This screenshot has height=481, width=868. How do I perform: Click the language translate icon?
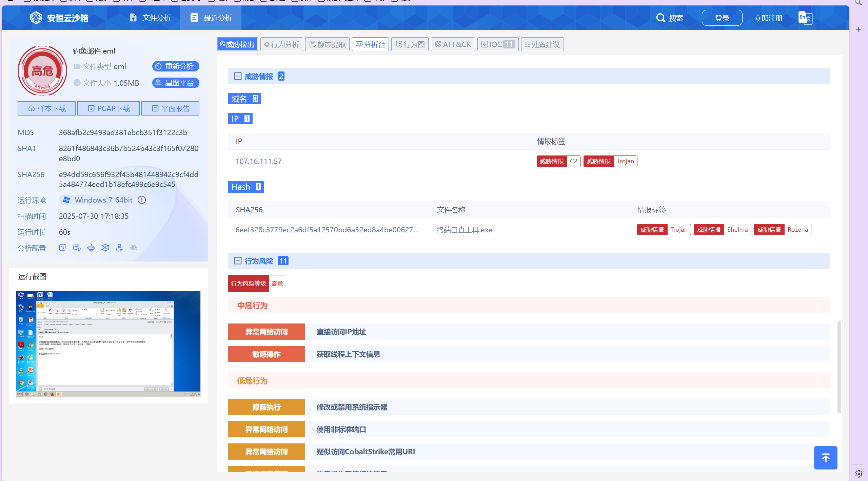[x=805, y=18]
